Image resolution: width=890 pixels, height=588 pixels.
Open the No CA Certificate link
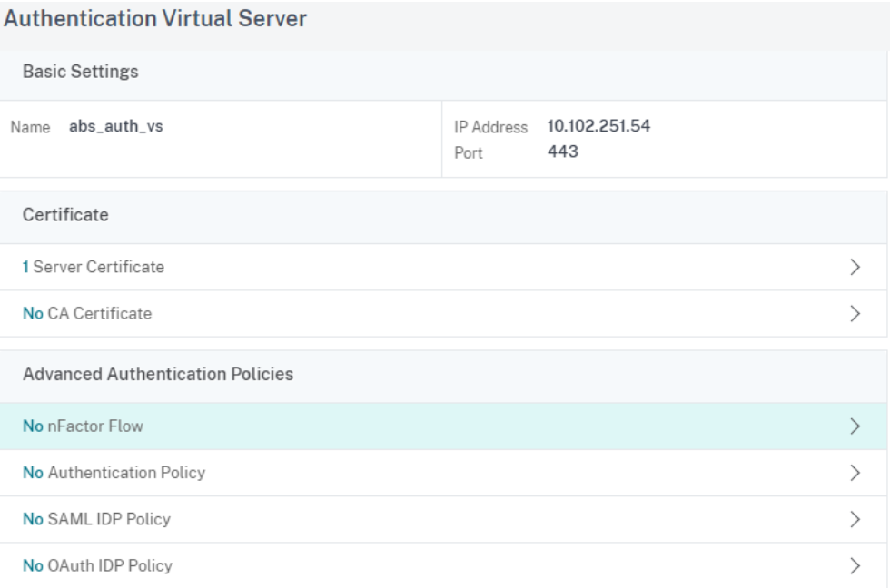pos(87,314)
